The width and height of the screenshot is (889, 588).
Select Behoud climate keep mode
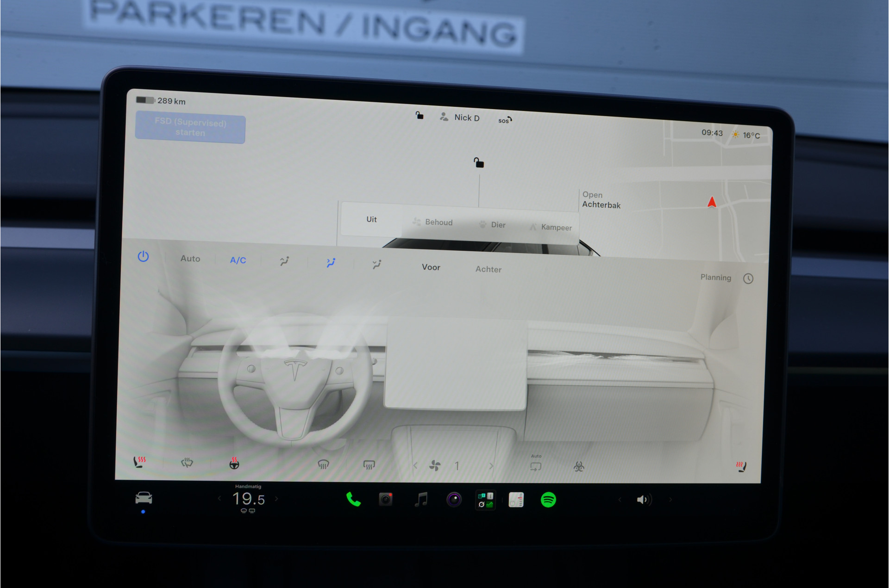433,222
